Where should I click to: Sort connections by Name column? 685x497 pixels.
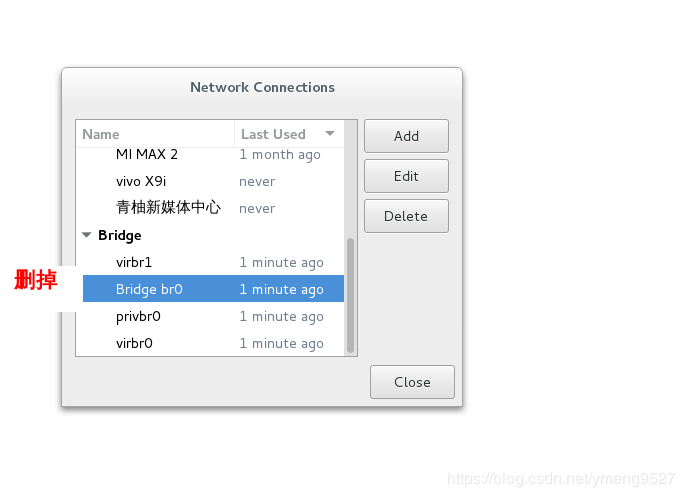click(x=155, y=134)
